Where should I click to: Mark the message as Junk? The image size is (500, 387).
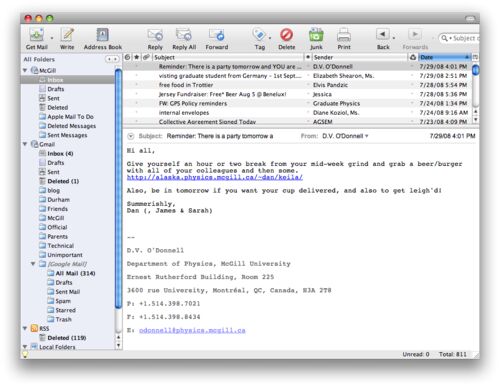(316, 39)
